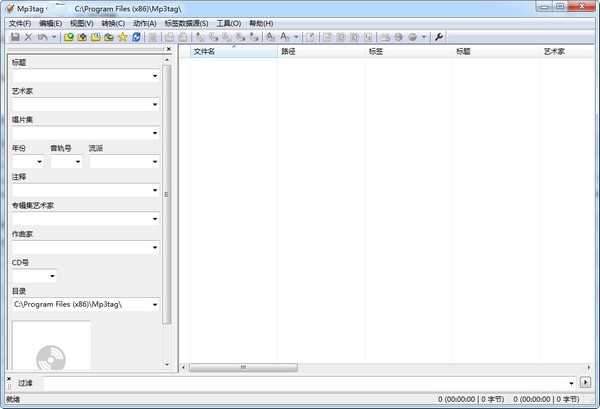600x409 pixels.
Task: Click the Save tag icon in toolbar
Action: point(15,37)
